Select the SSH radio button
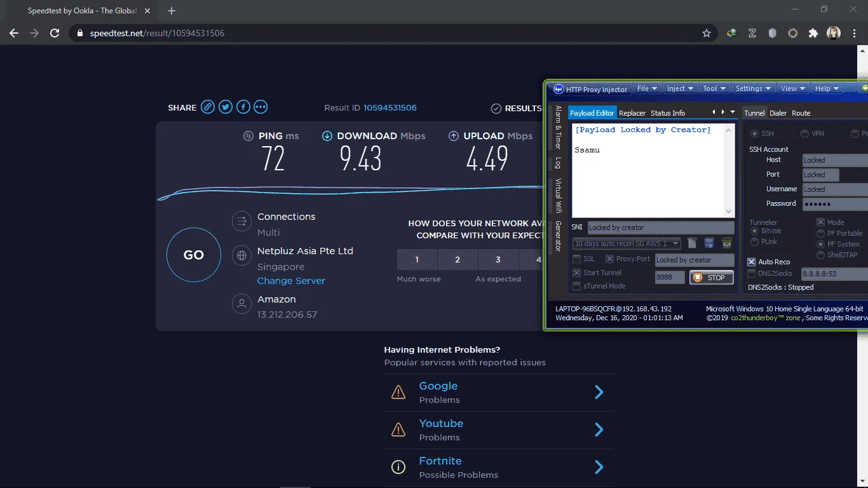This screenshot has width=868, height=488. click(755, 134)
